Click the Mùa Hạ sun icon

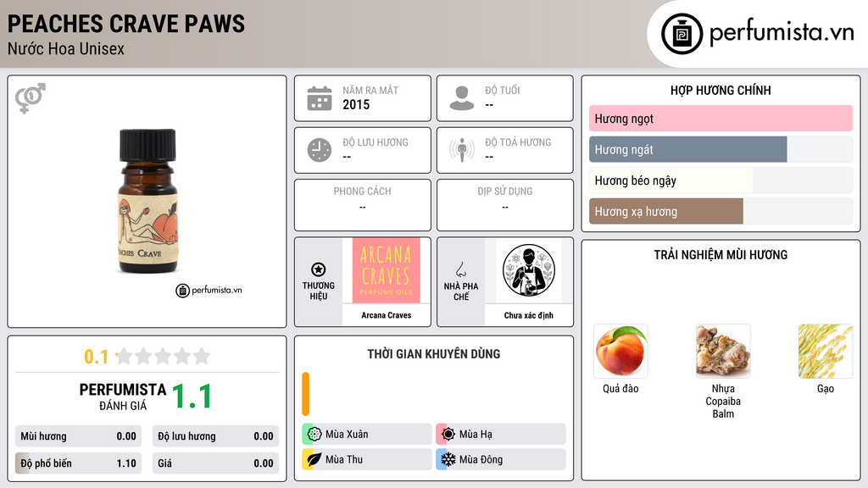pyautogui.click(x=448, y=435)
